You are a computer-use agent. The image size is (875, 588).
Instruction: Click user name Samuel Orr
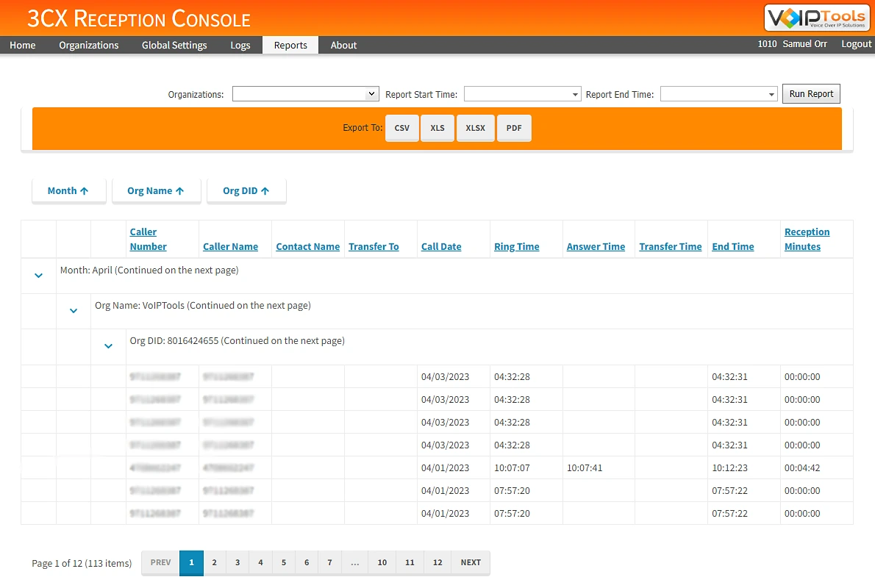click(x=804, y=44)
